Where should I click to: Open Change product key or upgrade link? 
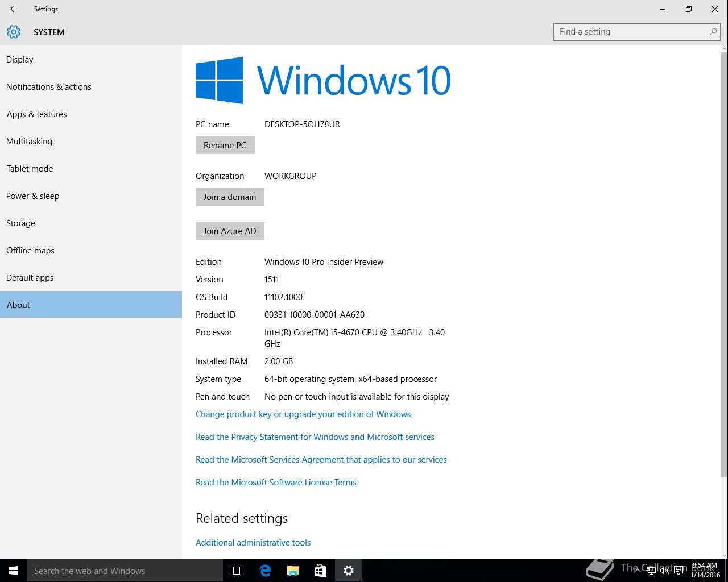pyautogui.click(x=303, y=414)
